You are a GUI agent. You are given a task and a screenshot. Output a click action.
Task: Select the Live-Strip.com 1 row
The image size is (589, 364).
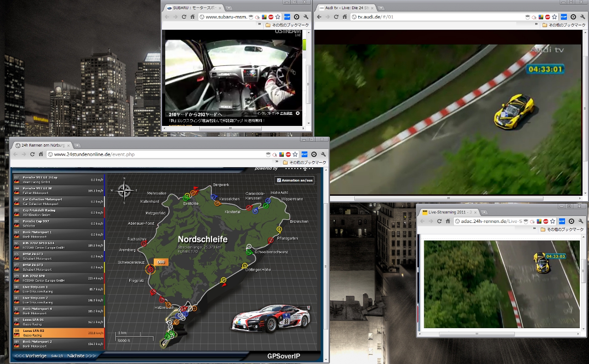click(59, 289)
